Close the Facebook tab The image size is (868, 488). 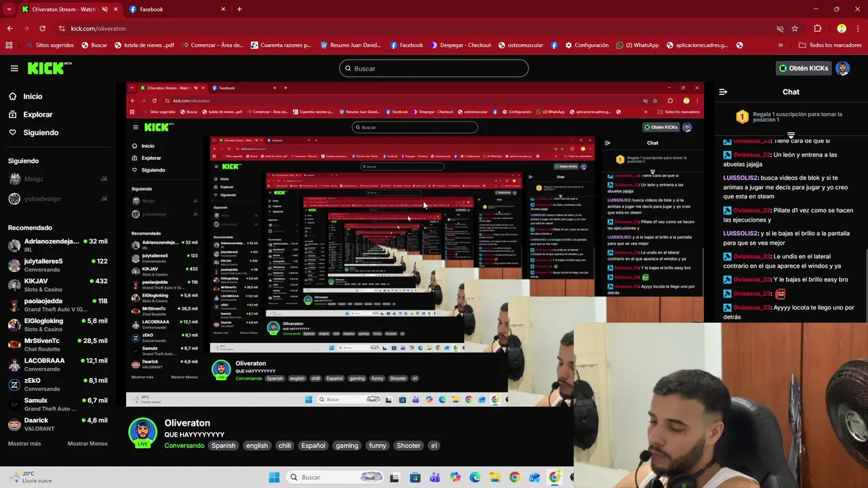pos(223,9)
